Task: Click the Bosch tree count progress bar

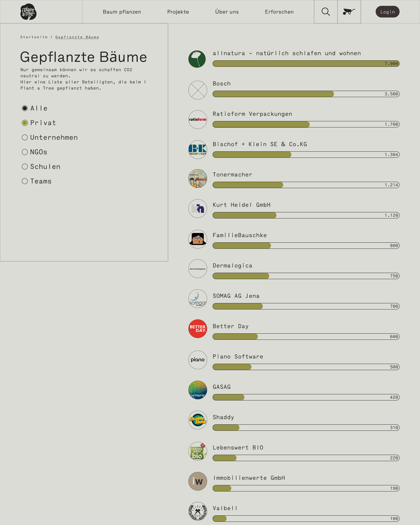Action: [x=306, y=94]
